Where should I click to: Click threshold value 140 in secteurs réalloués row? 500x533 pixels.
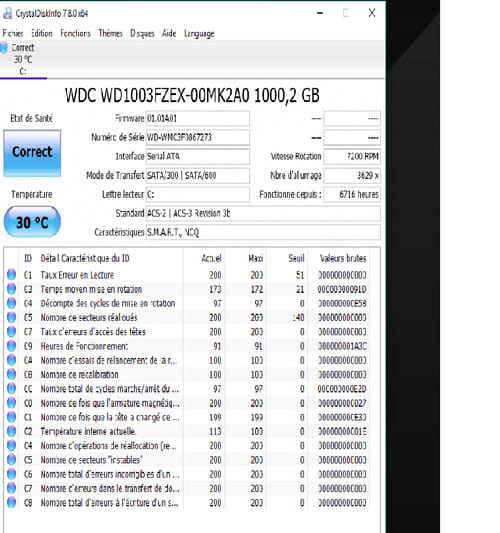[298, 317]
